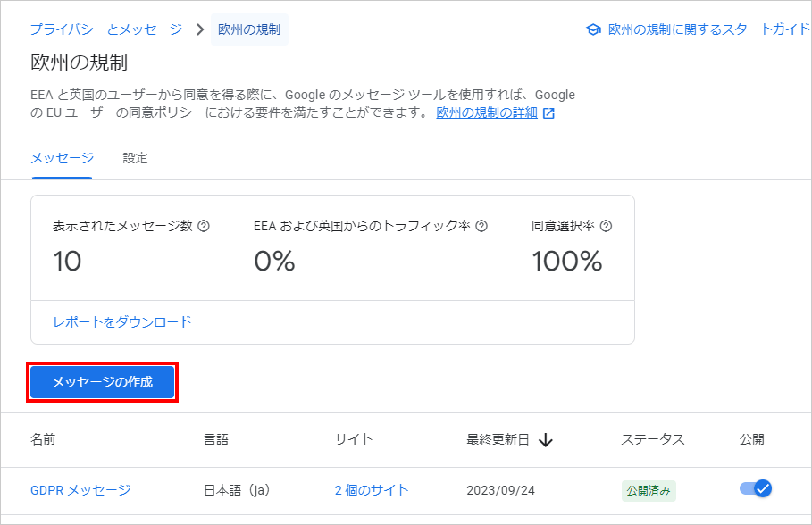
Task: Click graduation cap icon for start guide
Action: coord(593,29)
